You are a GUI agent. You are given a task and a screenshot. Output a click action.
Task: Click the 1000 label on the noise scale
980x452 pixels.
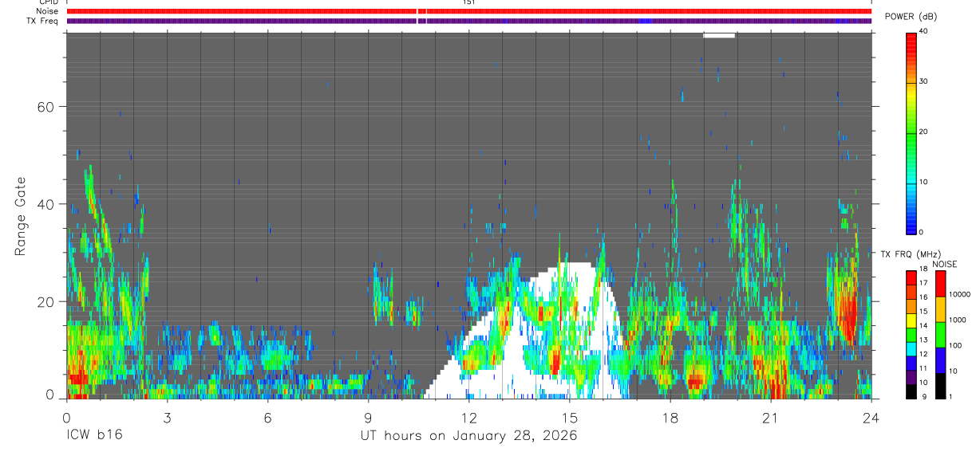[x=957, y=320]
